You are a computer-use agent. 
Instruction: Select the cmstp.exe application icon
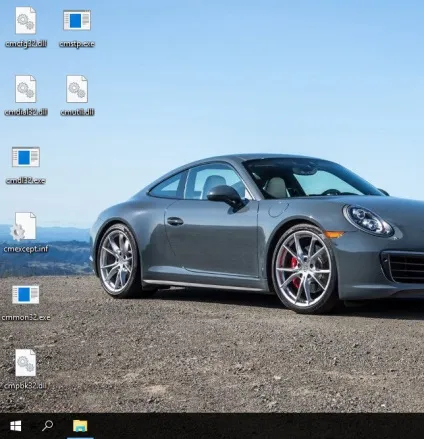(77, 20)
